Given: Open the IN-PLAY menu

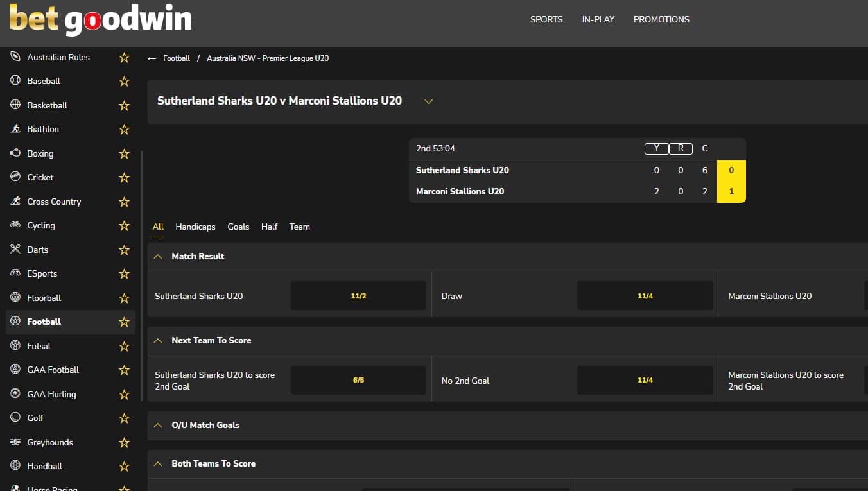Looking at the screenshot, I should (x=598, y=19).
